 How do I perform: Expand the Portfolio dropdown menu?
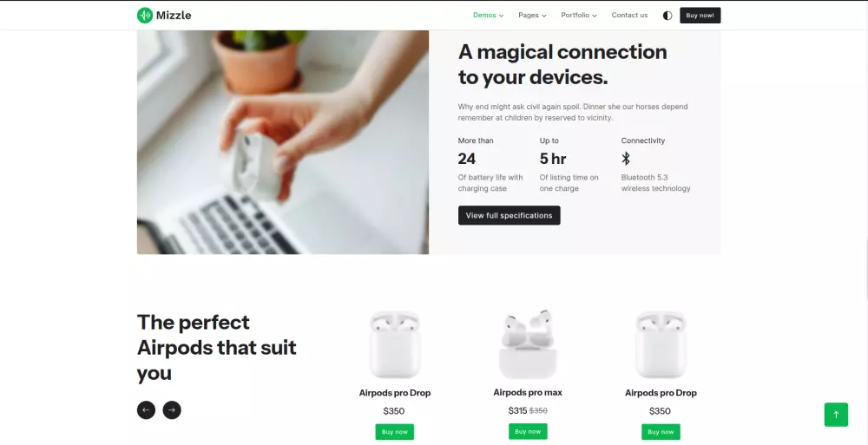point(579,16)
